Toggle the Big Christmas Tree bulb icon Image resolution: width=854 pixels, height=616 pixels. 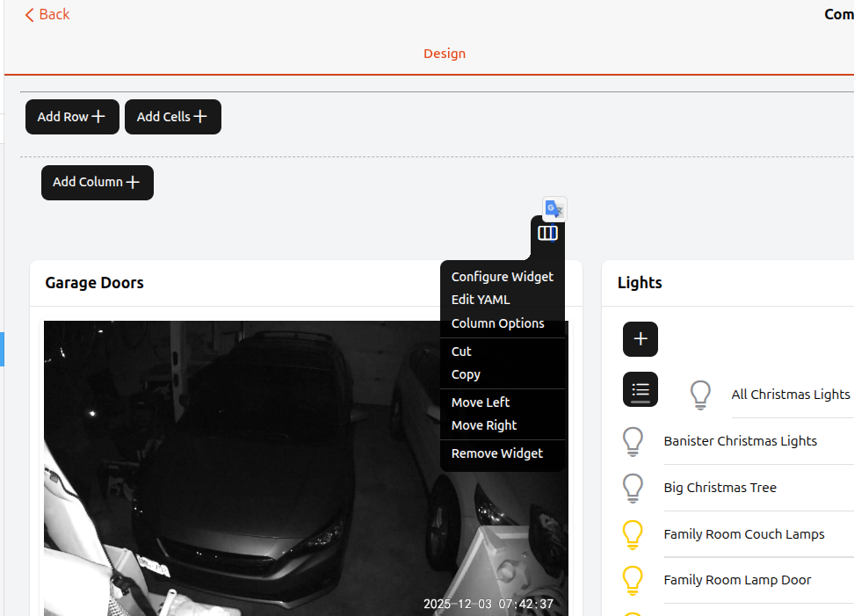[x=633, y=488]
